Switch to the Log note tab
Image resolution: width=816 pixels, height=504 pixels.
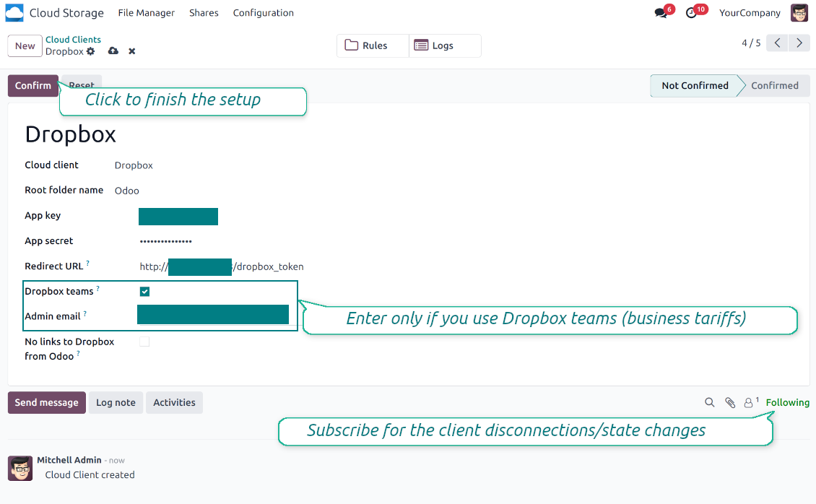coord(116,402)
